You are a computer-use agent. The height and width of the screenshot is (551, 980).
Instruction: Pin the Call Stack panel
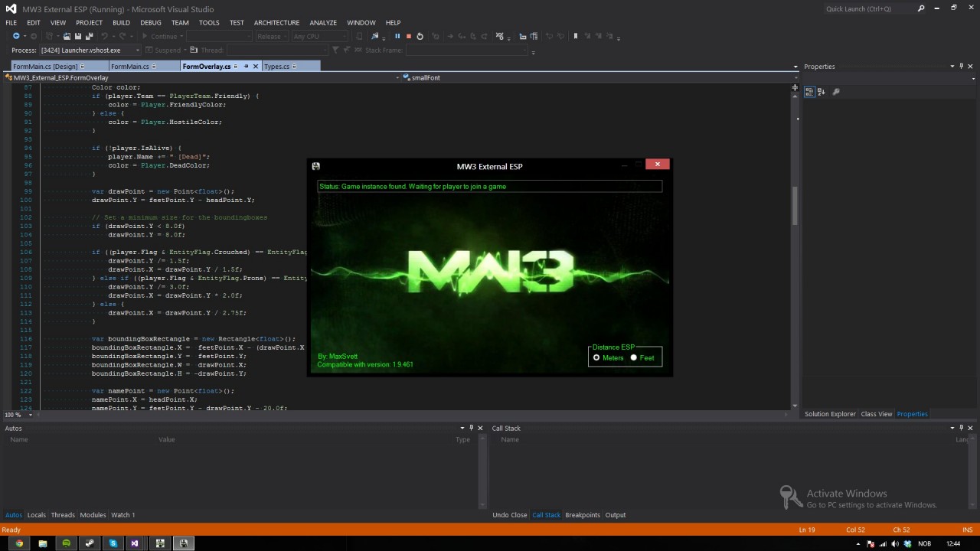click(962, 428)
